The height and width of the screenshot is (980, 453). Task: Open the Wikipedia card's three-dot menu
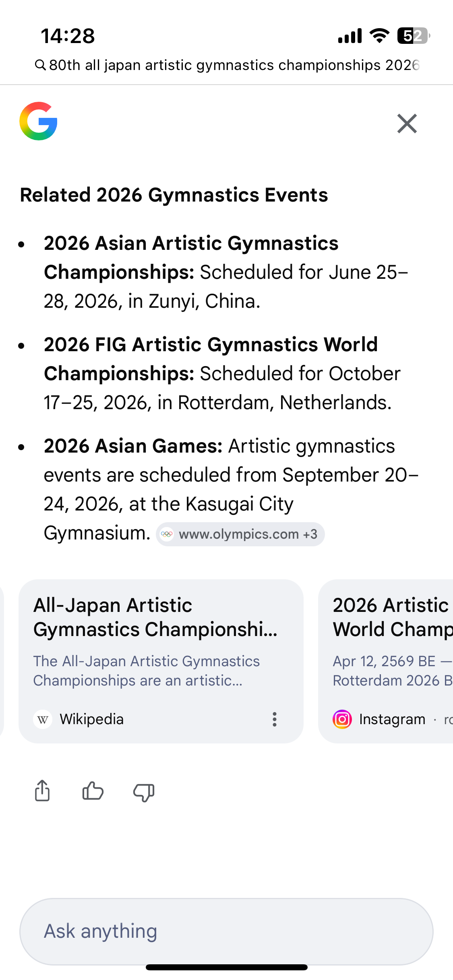coord(274,719)
